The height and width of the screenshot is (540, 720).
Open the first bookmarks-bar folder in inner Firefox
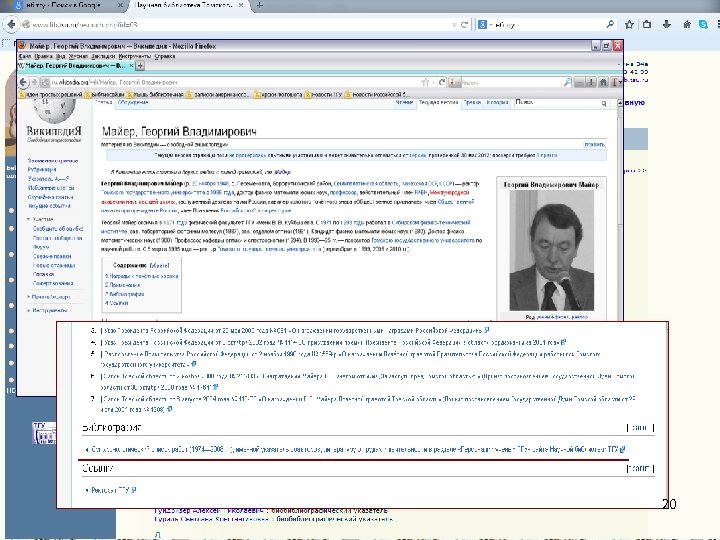click(51, 95)
